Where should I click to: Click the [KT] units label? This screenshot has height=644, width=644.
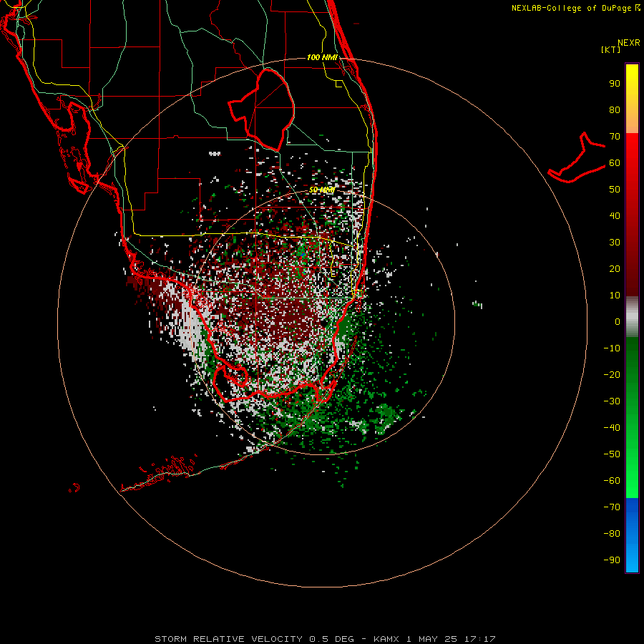[611, 49]
